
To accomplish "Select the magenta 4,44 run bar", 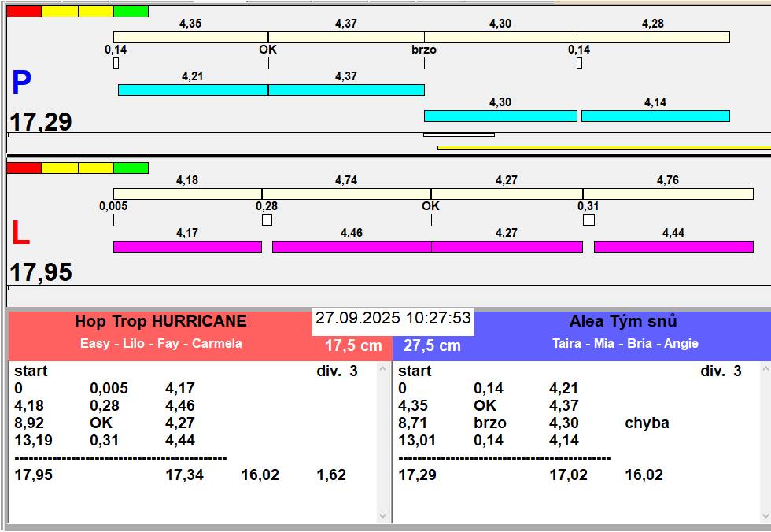I will [673, 246].
